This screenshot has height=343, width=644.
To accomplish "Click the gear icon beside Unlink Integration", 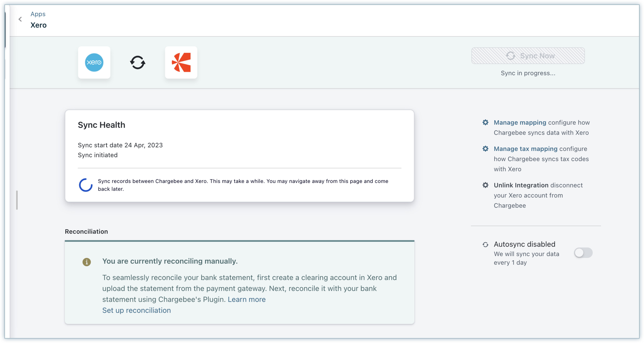I will click(485, 185).
